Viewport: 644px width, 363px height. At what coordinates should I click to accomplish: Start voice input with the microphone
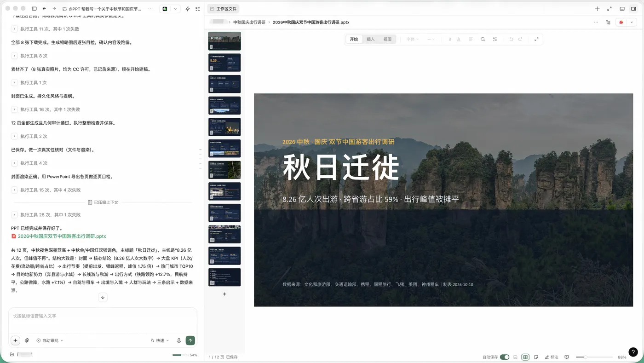pos(179,340)
